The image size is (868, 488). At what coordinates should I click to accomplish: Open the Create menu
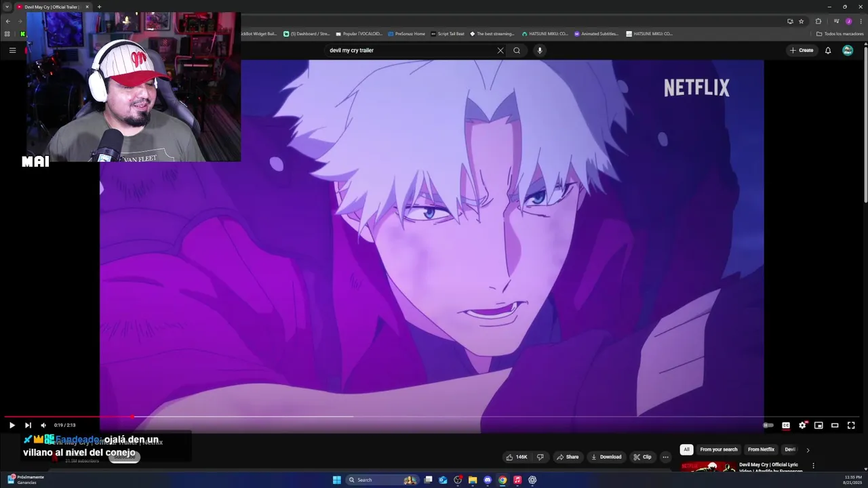(x=802, y=50)
